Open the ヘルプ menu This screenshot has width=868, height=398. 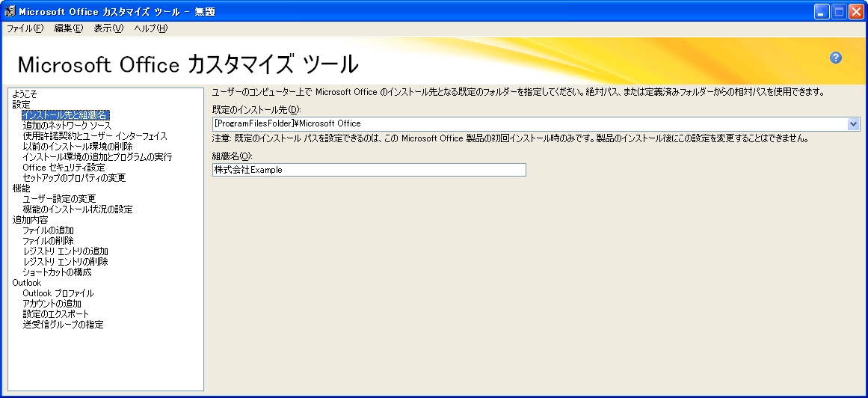point(150,28)
